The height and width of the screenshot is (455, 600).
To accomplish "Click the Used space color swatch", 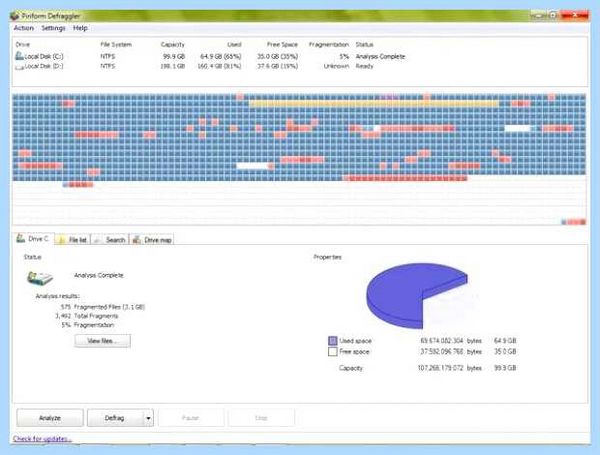I will click(333, 341).
